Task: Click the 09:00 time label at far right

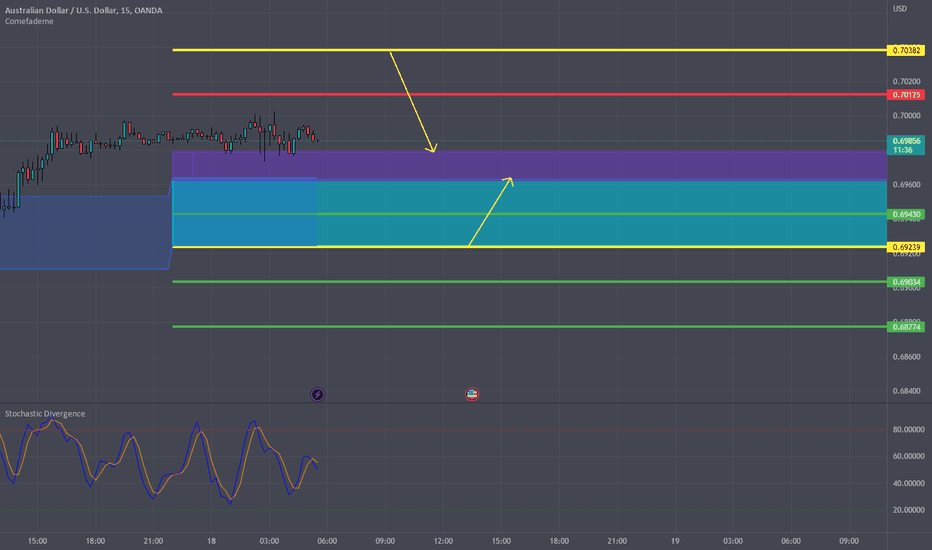Action: tap(849, 541)
